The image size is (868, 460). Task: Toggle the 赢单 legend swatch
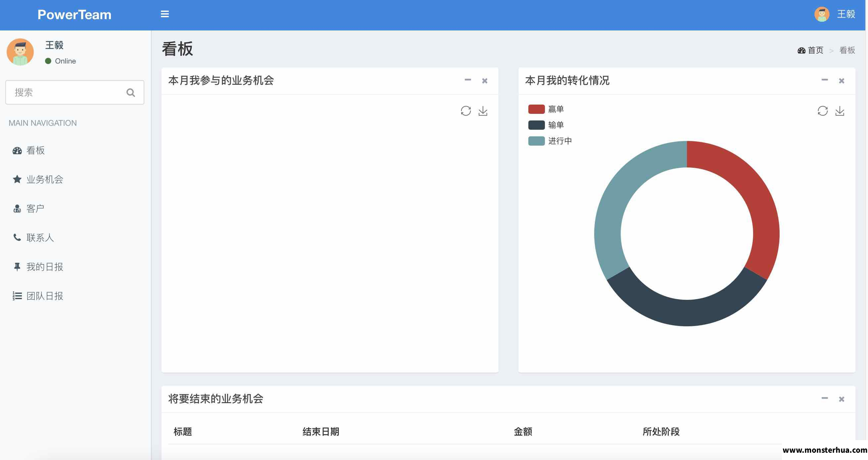point(536,109)
